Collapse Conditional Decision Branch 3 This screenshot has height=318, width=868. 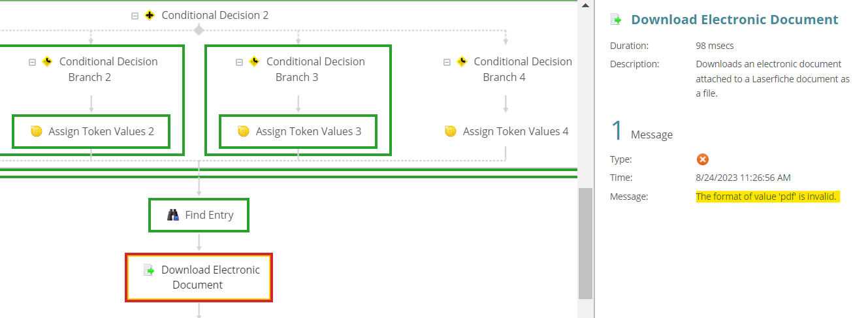click(239, 63)
